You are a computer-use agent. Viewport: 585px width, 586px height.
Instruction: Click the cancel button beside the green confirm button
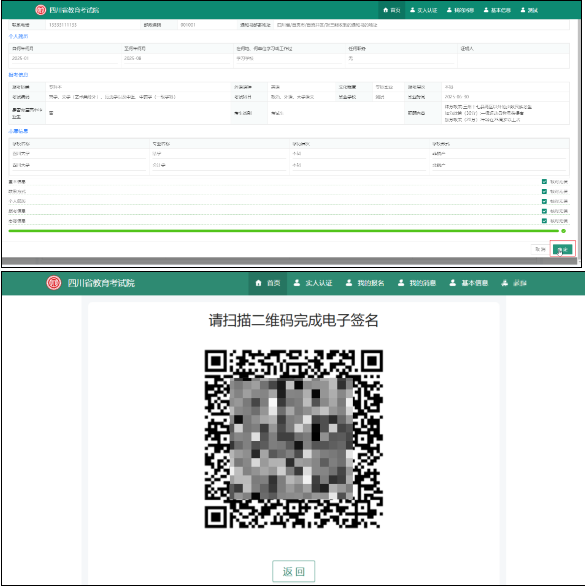540,249
